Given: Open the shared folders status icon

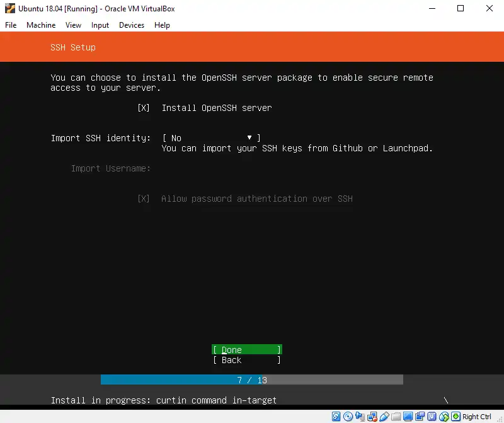Looking at the screenshot, I should pyautogui.click(x=396, y=417).
